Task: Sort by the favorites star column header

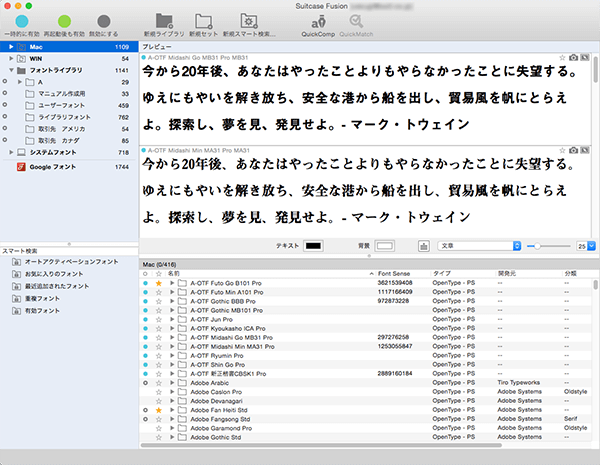Action: tap(158, 274)
